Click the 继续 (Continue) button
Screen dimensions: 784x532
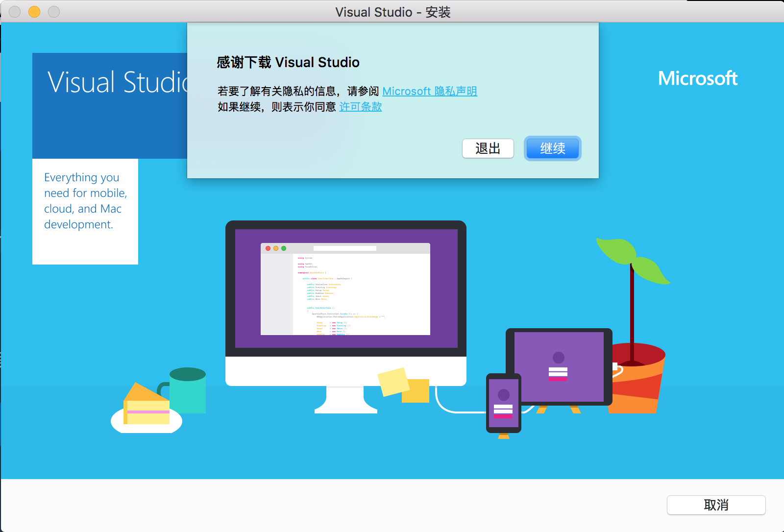[552, 148]
